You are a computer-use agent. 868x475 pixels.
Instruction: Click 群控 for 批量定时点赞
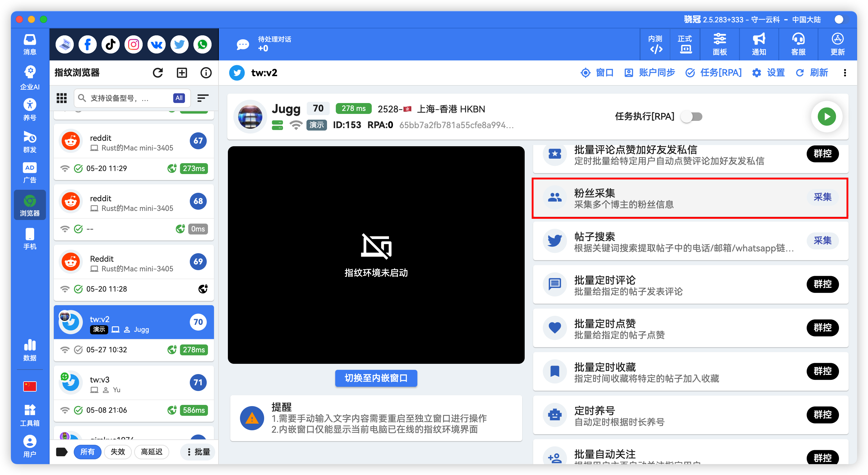click(822, 328)
